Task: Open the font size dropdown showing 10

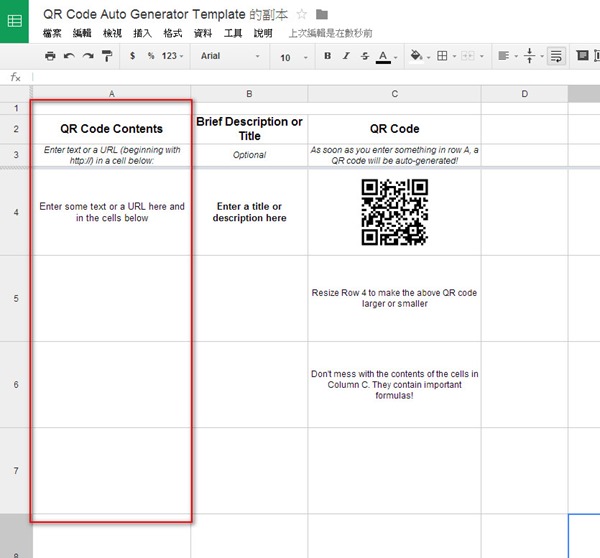Action: [292, 57]
